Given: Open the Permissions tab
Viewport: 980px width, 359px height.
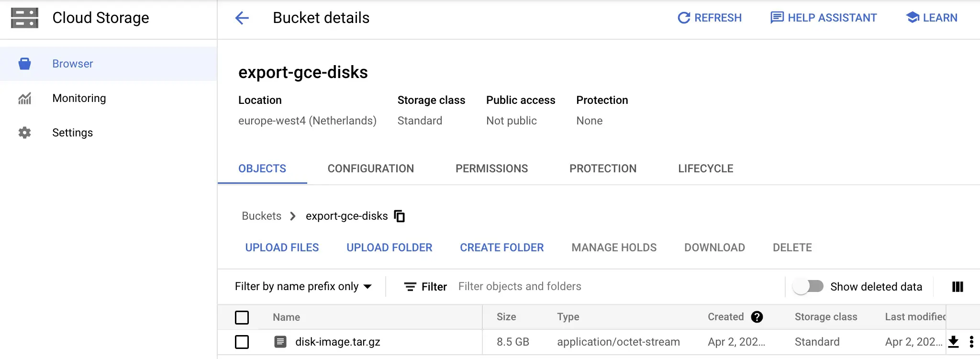Looking at the screenshot, I should coord(492,168).
